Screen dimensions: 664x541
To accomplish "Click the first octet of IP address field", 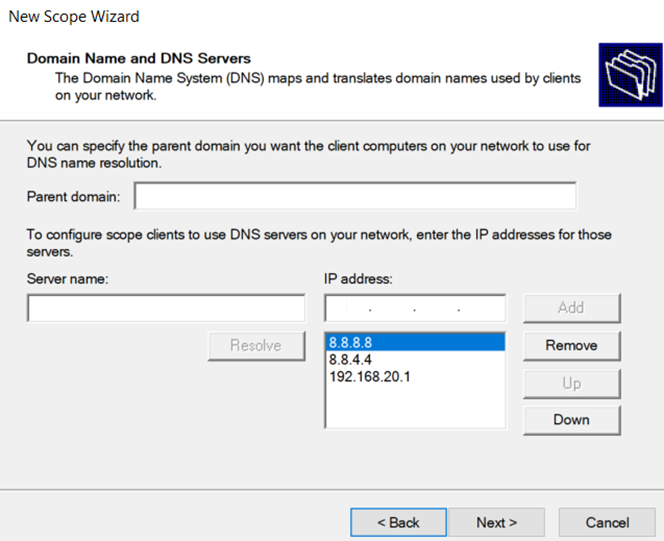I will 347,308.
